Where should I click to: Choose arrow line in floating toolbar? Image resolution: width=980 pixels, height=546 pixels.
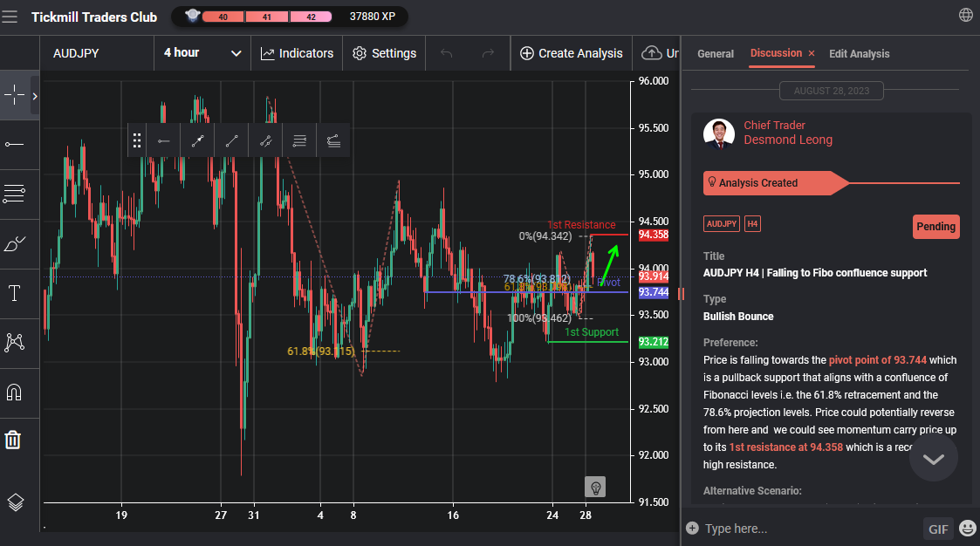[197, 140]
